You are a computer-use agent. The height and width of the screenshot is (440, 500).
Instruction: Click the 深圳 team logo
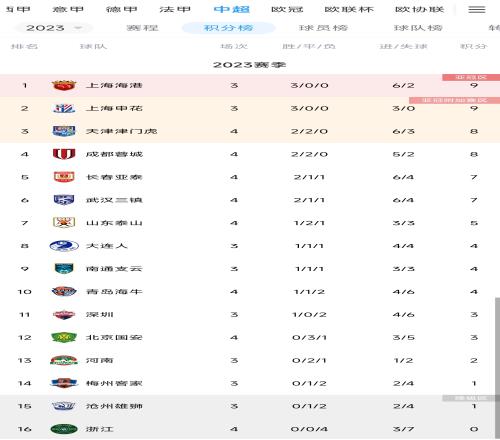64,314
